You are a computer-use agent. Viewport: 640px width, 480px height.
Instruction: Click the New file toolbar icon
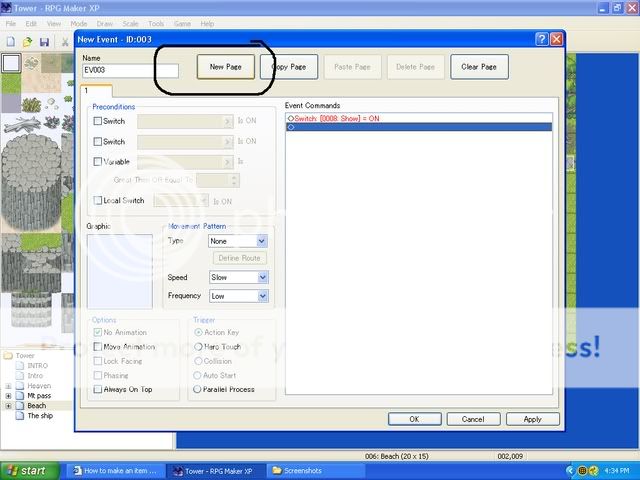click(x=9, y=42)
